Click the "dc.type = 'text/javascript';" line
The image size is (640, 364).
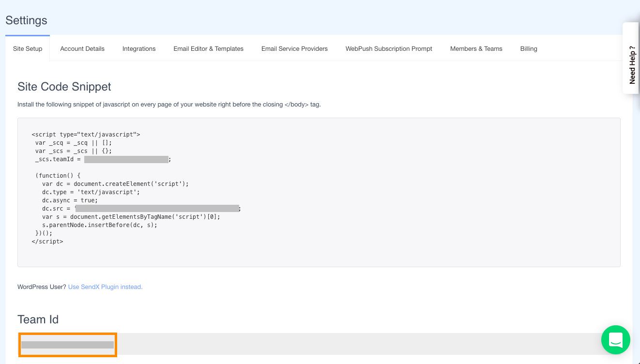pos(91,192)
